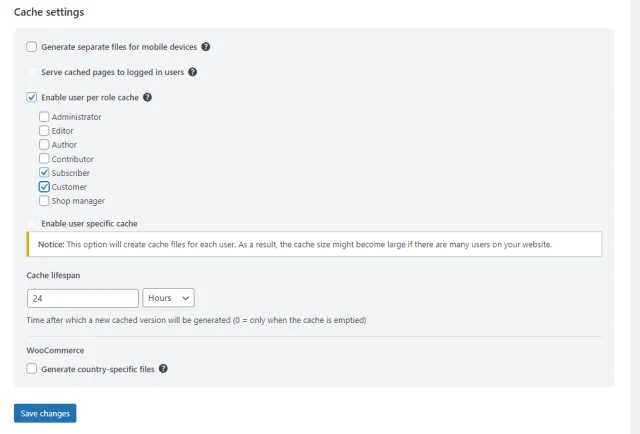Click the Customer role label
Screen dimensions: 640x434
pos(69,187)
